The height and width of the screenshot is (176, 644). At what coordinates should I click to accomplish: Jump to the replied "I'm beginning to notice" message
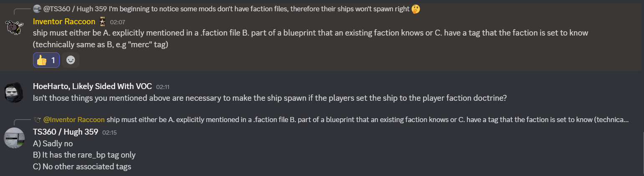click(259, 9)
